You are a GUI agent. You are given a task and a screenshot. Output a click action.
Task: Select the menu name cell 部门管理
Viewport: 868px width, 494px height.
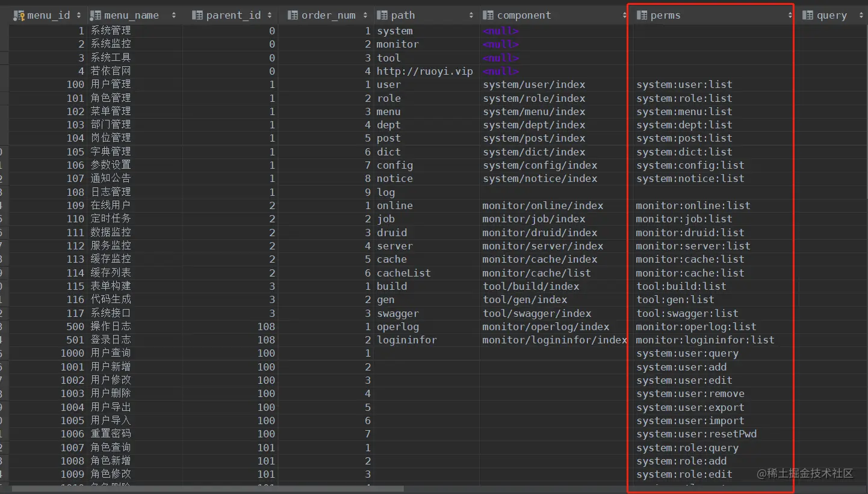111,125
